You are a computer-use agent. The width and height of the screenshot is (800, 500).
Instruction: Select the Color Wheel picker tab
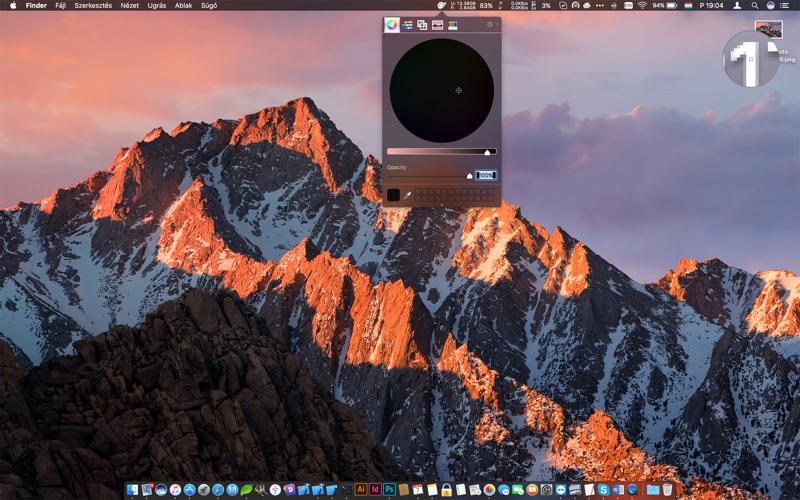click(x=391, y=25)
